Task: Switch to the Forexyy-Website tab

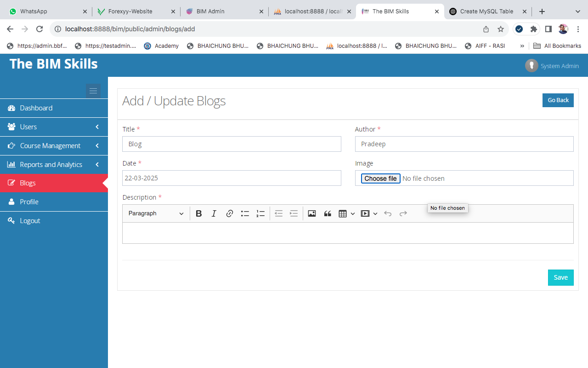Action: [x=136, y=11]
